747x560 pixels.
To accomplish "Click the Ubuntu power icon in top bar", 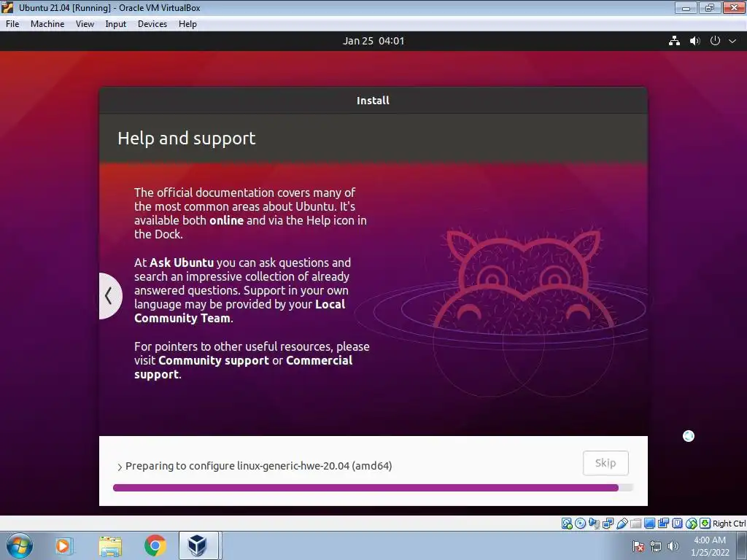I will pos(715,41).
